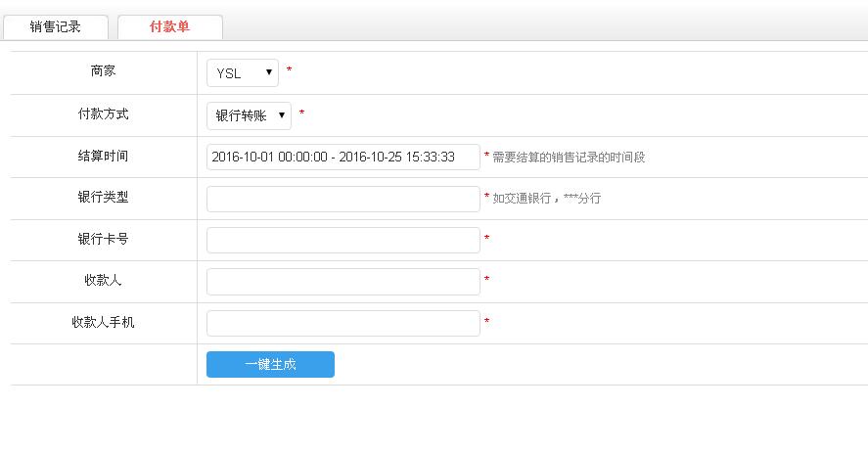Click the 收款人手机 row label
Screen dimensions: 868x454
tap(103, 323)
